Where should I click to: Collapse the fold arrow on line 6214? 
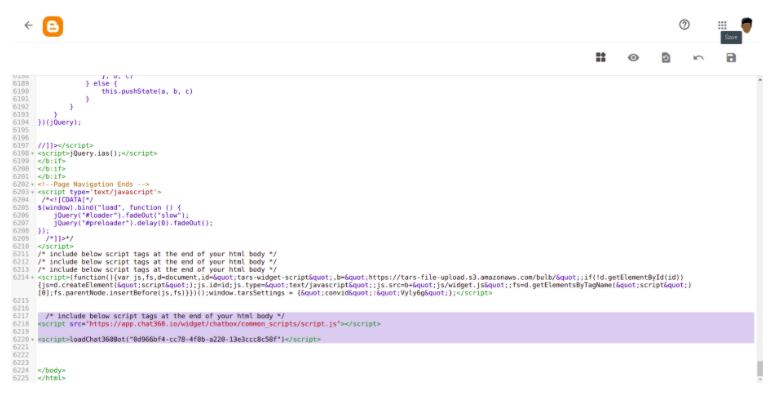point(33,278)
